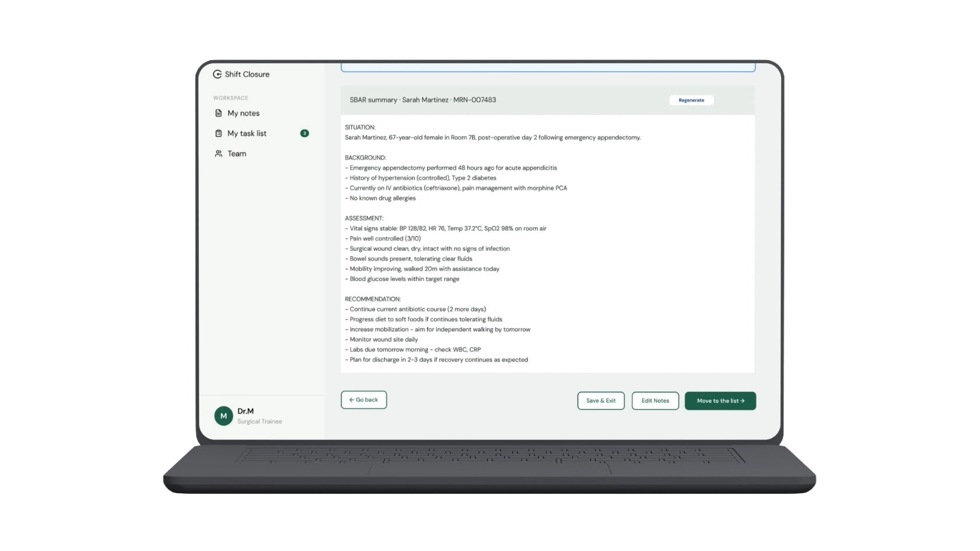Click the 'History of hypertension' line
The width and height of the screenshot is (980, 551).
[x=421, y=178]
